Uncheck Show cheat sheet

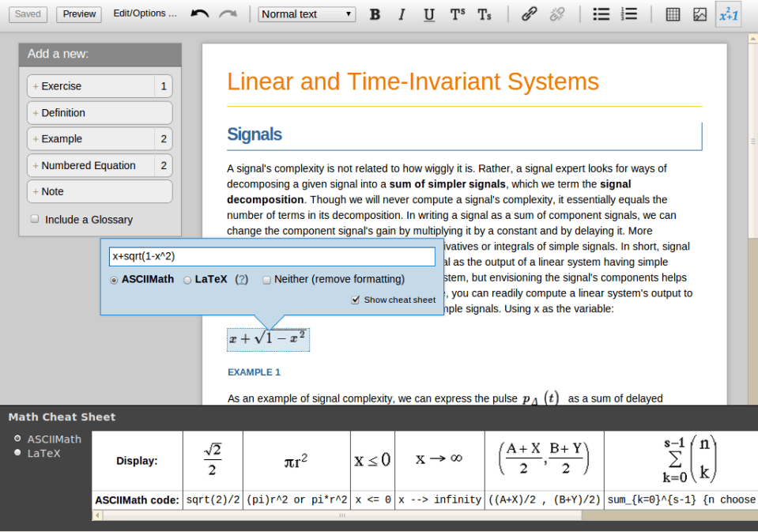pyautogui.click(x=356, y=300)
